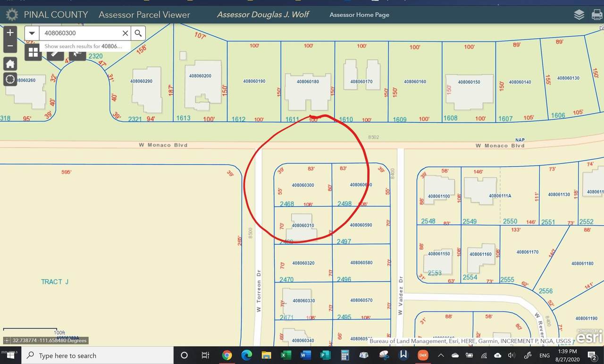Run search with the magnifier button

pos(138,33)
